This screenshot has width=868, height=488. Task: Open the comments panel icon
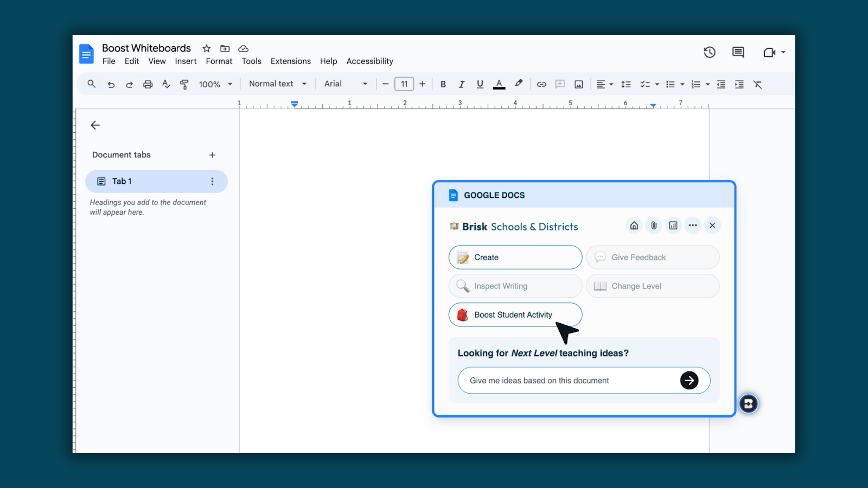(x=738, y=52)
